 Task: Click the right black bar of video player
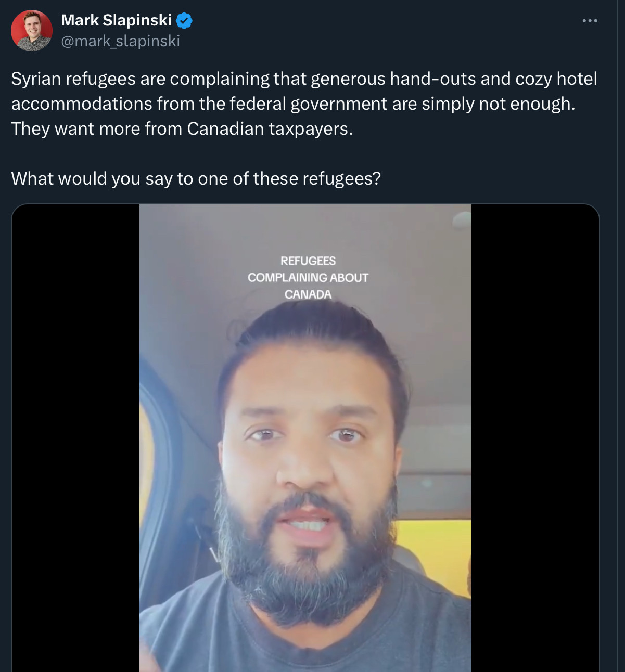(534, 437)
